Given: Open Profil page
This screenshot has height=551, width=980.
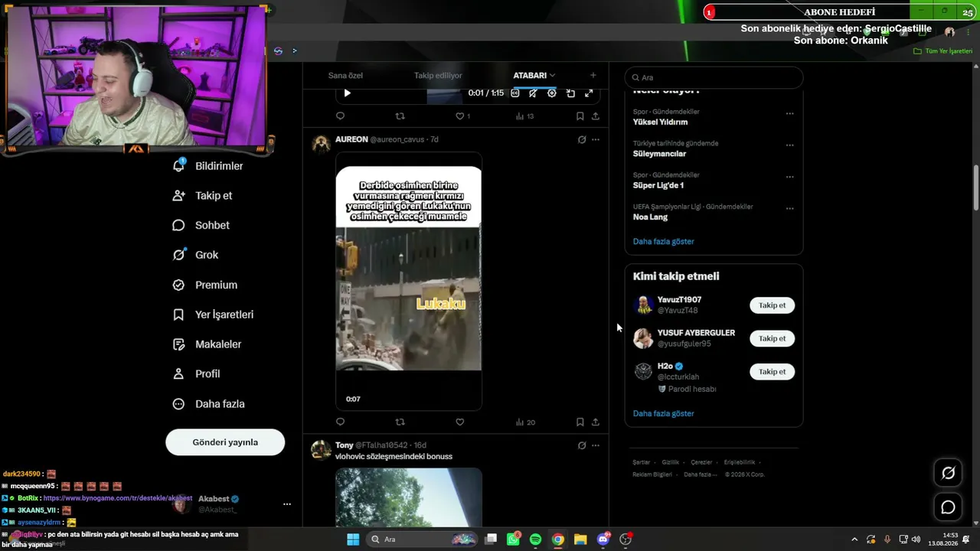Looking at the screenshot, I should click(196, 374).
